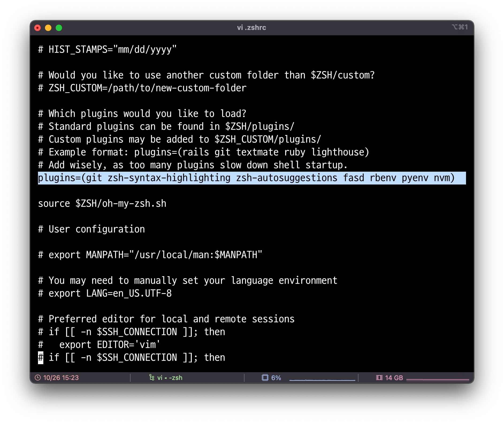
Task: Click the 'Would you like to use another custom folder' line
Action: click(206, 75)
